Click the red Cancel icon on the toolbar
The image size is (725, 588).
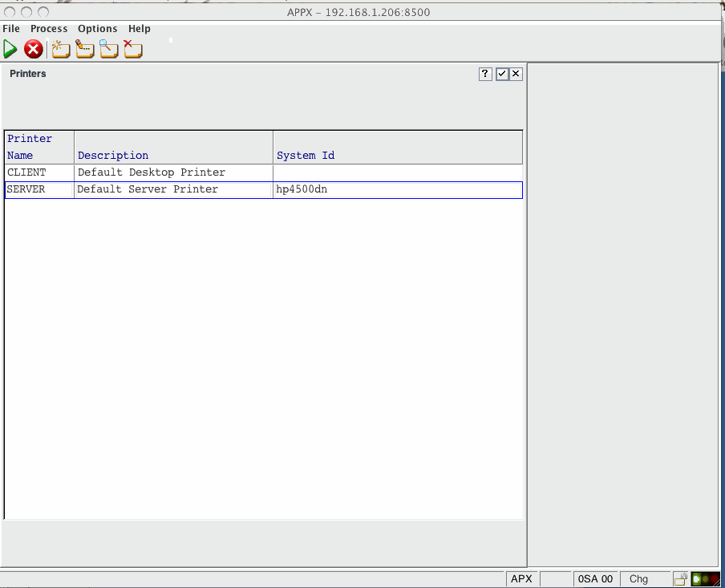[33, 49]
